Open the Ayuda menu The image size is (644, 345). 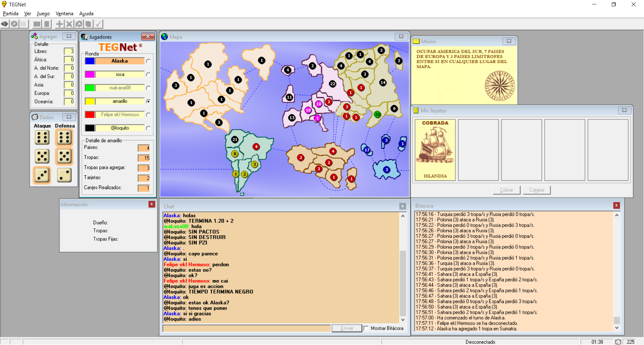tap(86, 13)
